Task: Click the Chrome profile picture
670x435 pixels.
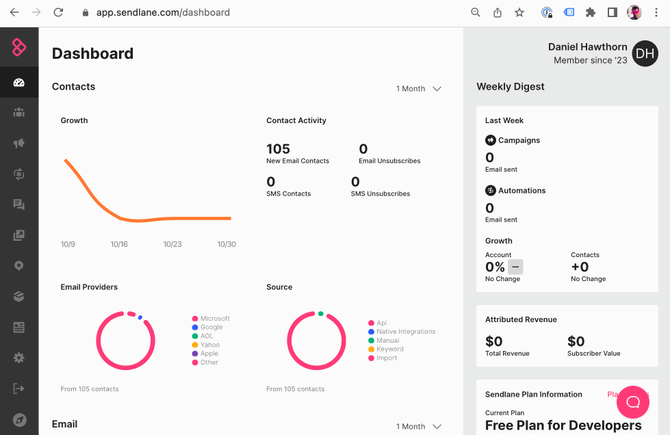Action: [x=634, y=12]
